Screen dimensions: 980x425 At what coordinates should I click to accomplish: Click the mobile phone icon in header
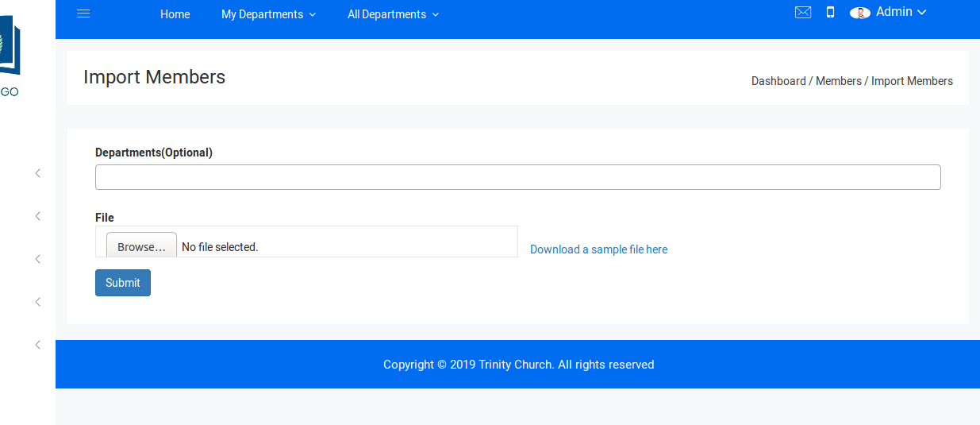click(x=830, y=12)
